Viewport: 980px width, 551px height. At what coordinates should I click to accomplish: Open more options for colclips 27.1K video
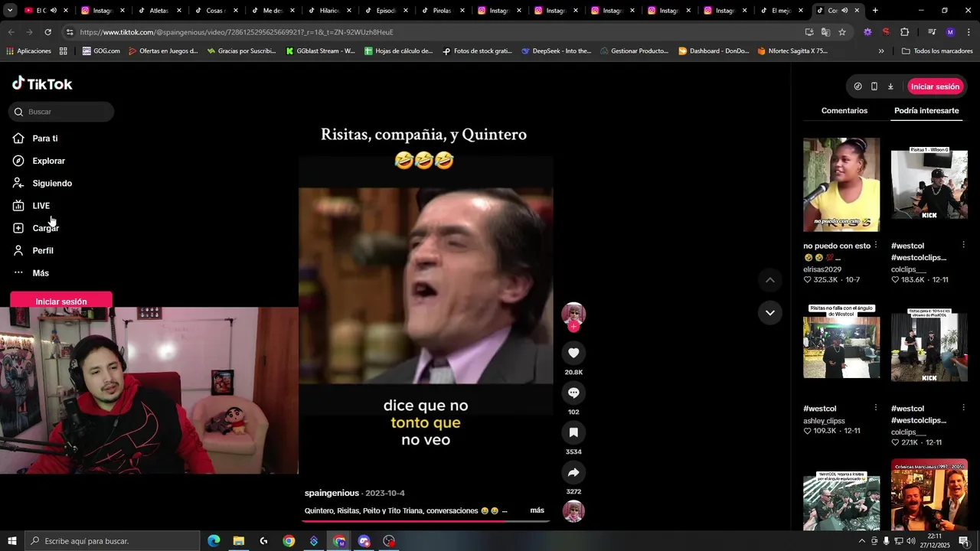point(963,408)
